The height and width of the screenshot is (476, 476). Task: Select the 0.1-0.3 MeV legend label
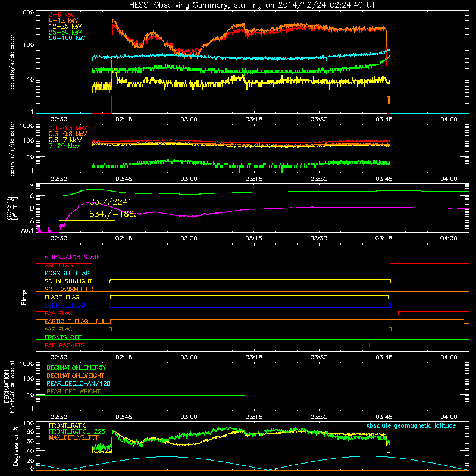68,128
